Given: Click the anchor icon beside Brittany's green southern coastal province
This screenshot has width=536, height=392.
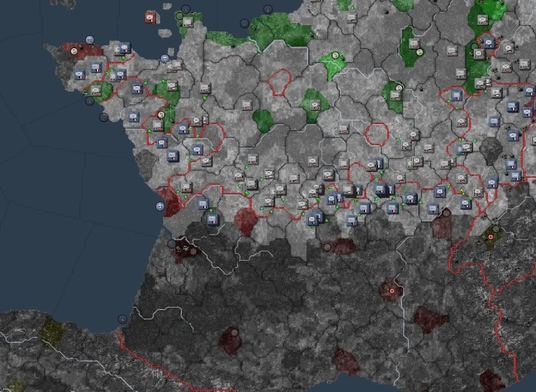Looking at the screenshot, I should point(90,101).
